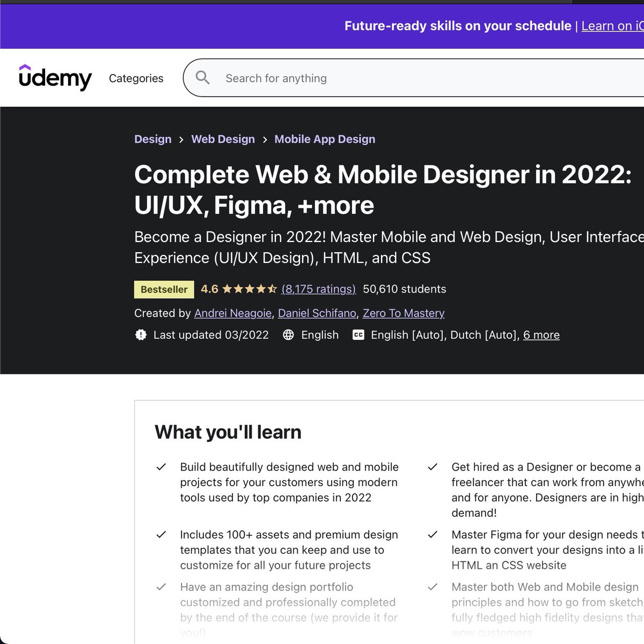Click the Daniel Schifano instructor link
Viewport: 644px width, 644px height.
point(318,313)
